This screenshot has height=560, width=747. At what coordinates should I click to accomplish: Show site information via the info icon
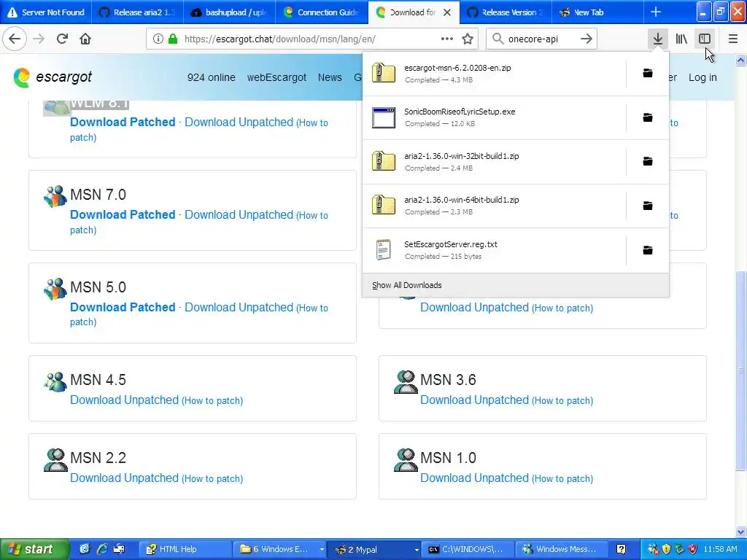(x=158, y=39)
